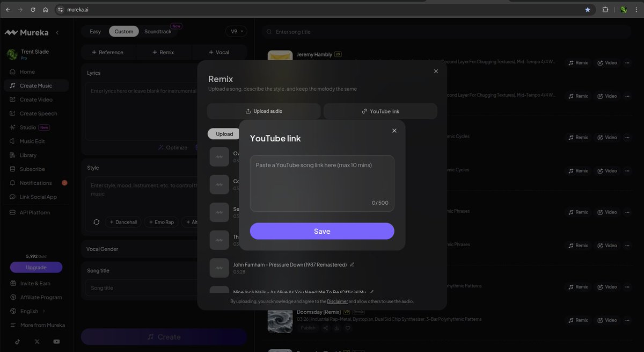Focus the Enter song title search box
The width and height of the screenshot is (644, 352).
[x=447, y=32]
